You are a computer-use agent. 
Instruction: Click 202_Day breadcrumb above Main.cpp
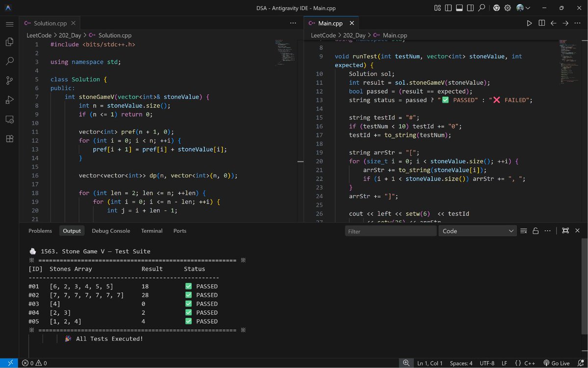[x=354, y=35]
